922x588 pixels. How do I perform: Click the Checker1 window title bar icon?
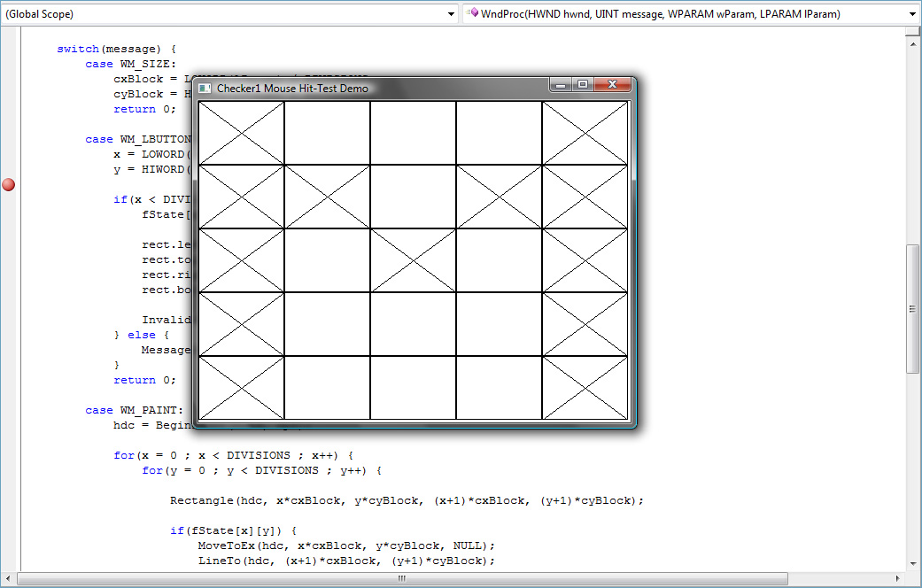point(205,89)
